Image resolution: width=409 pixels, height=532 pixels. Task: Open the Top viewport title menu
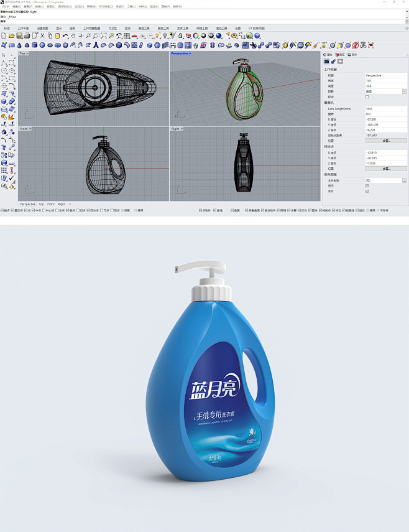24,54
